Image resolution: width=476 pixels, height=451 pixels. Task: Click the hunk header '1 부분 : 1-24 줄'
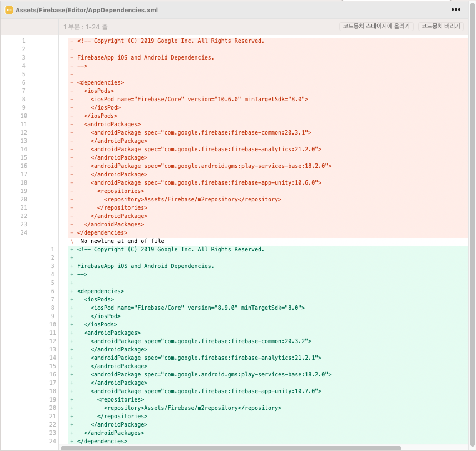tap(86, 27)
